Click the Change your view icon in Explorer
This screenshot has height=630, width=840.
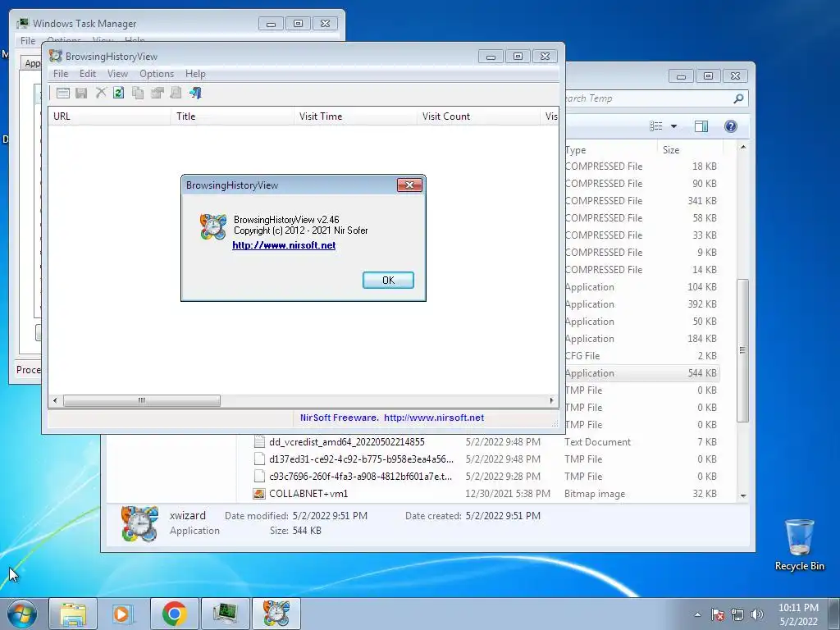pos(655,126)
